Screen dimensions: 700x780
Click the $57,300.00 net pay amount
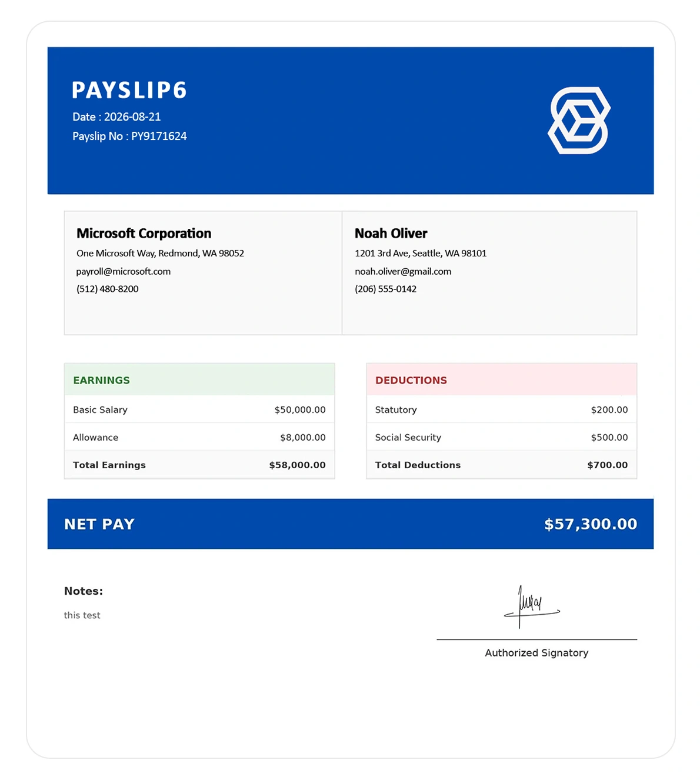coord(591,524)
